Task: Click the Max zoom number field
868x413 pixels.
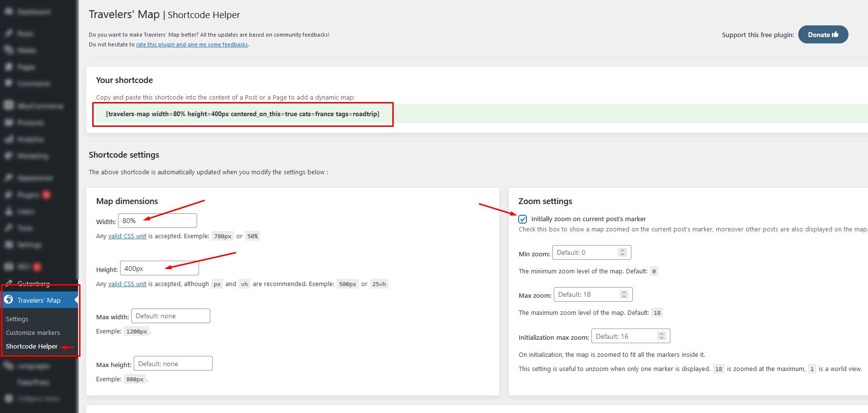Action: point(593,294)
